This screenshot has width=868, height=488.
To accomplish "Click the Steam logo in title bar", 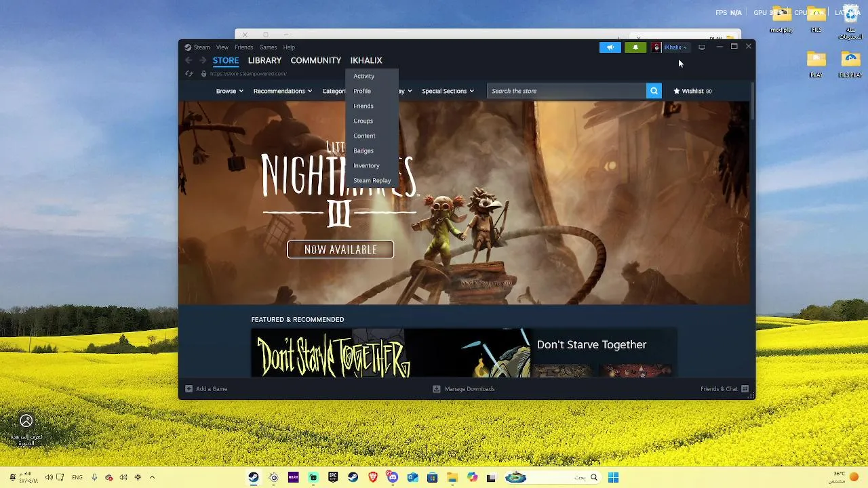I will (x=188, y=47).
